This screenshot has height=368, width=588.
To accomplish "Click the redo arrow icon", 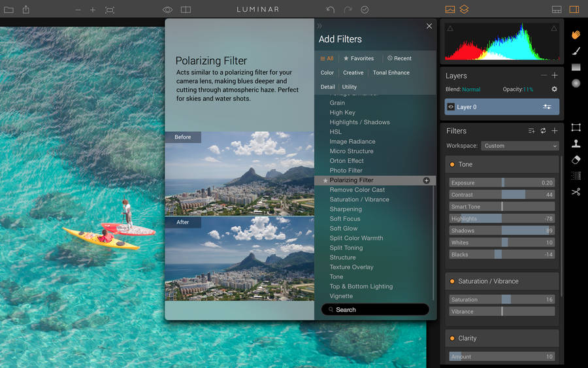I will click(348, 10).
